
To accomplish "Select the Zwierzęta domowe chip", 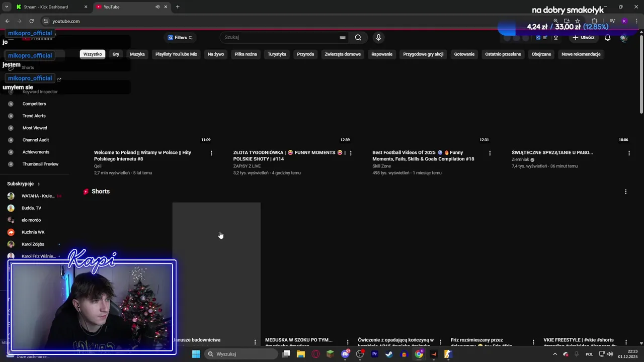I will tap(343, 54).
